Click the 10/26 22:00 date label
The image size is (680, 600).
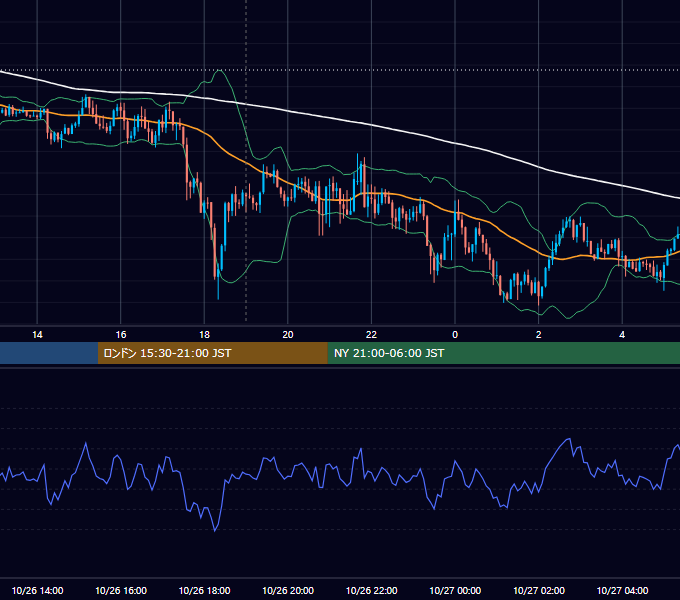371,590
